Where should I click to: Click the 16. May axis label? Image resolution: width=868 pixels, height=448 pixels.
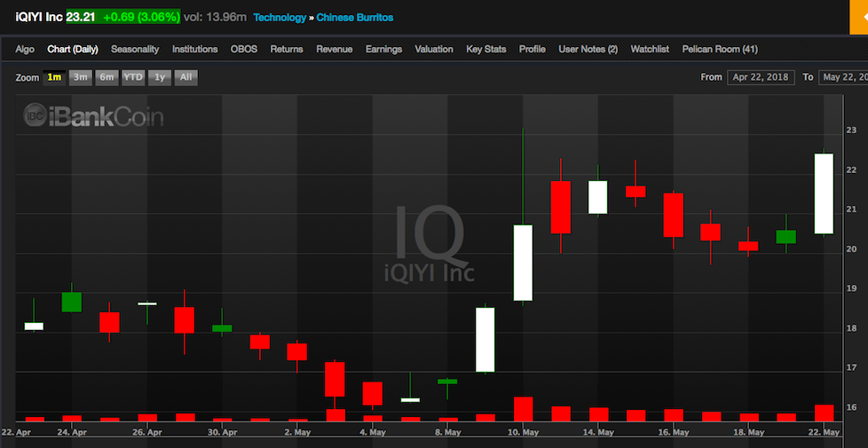pyautogui.click(x=674, y=432)
